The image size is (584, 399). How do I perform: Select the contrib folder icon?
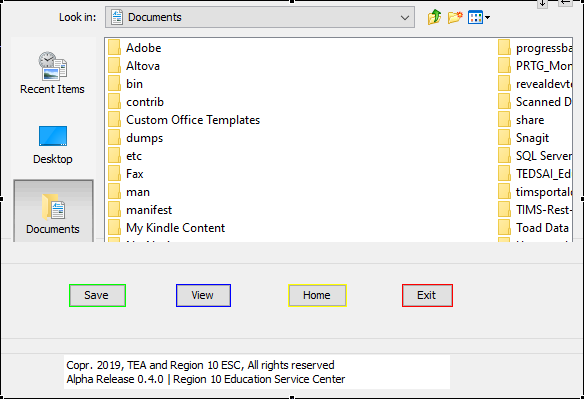[x=114, y=102]
